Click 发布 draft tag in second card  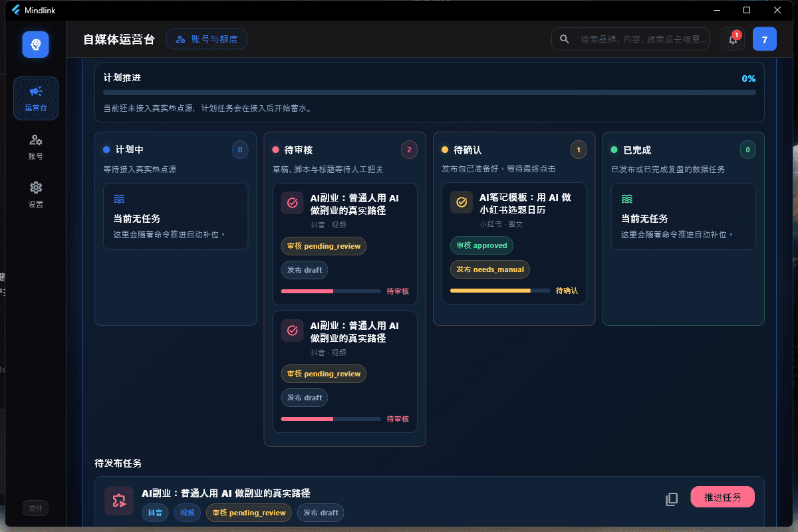coord(305,398)
